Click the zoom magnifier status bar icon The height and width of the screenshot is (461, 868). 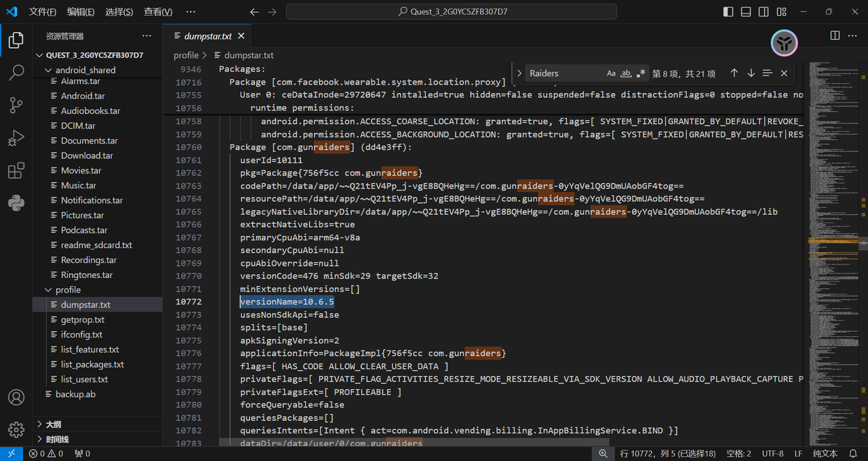(602, 454)
